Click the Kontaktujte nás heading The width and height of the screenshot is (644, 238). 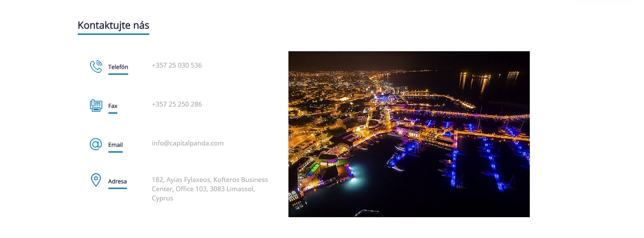(113, 25)
